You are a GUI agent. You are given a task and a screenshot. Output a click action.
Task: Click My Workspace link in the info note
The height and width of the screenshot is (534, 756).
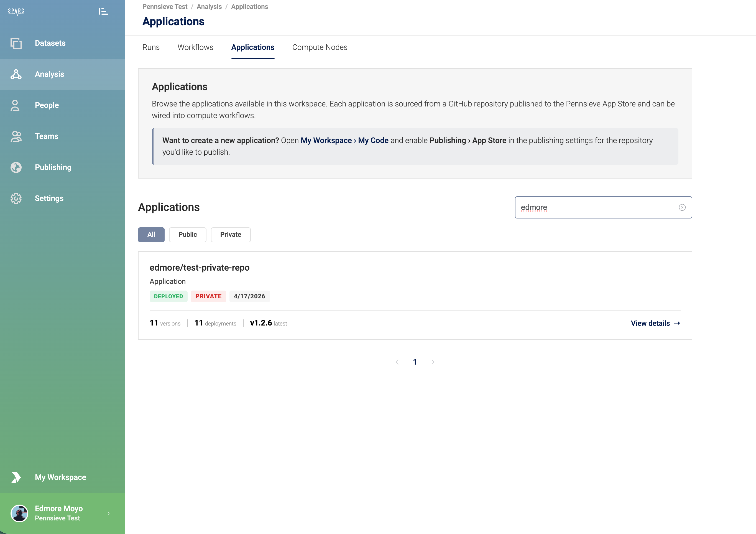326,140
